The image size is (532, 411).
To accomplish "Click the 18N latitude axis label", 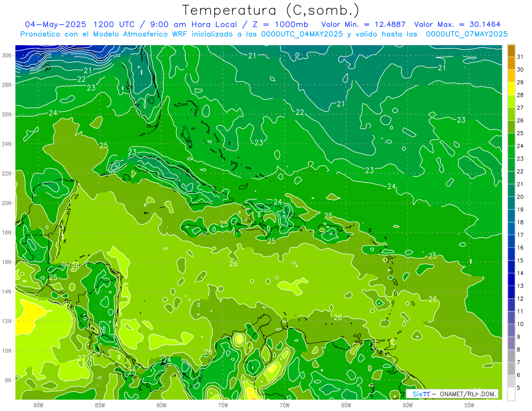I will tap(7, 232).
